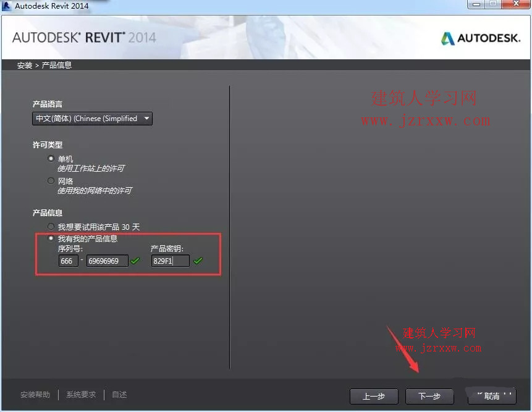Click the 序列号 label
The width and height of the screenshot is (532, 412).
coord(70,249)
